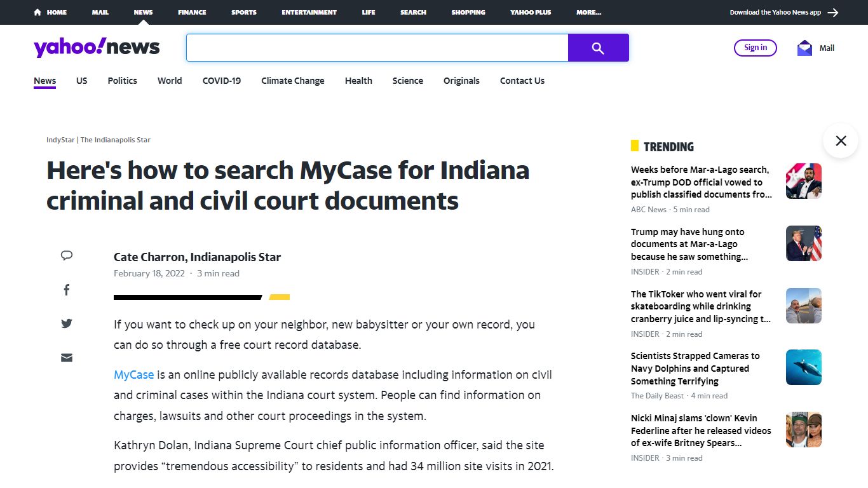
Task: Share article via Twitter icon
Action: tap(67, 323)
